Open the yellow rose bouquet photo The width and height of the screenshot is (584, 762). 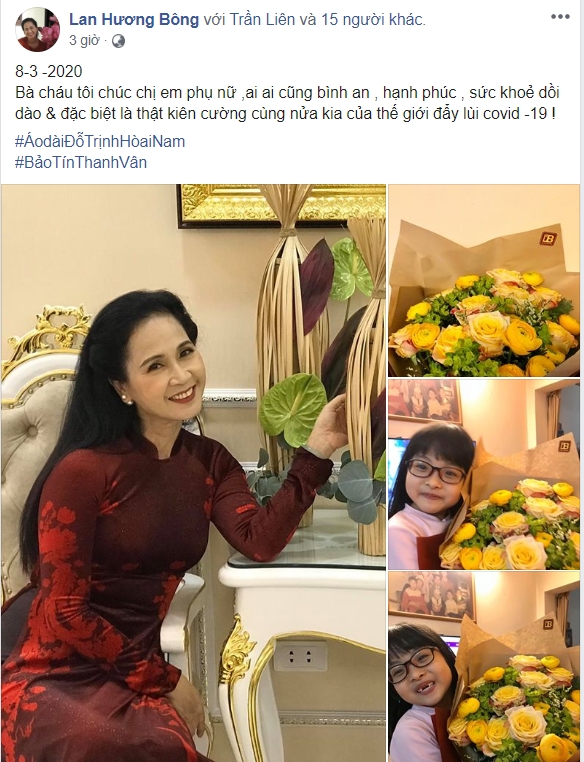tap(484, 280)
